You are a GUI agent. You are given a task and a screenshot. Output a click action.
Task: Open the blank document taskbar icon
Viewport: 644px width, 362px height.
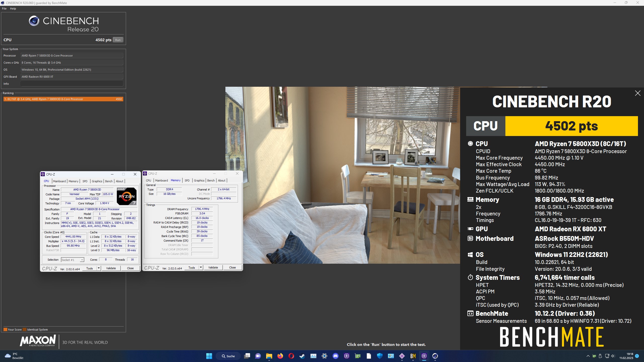pyautogui.click(x=369, y=356)
